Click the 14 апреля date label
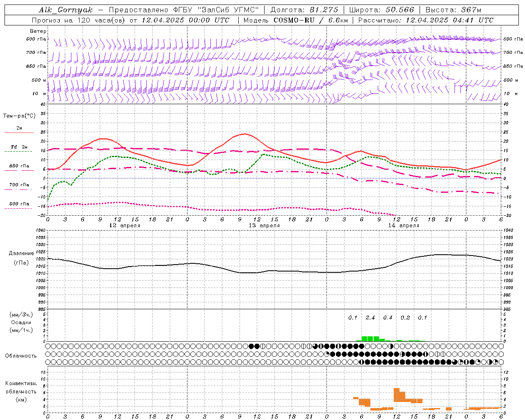This screenshot has width=525, height=420. [x=404, y=226]
